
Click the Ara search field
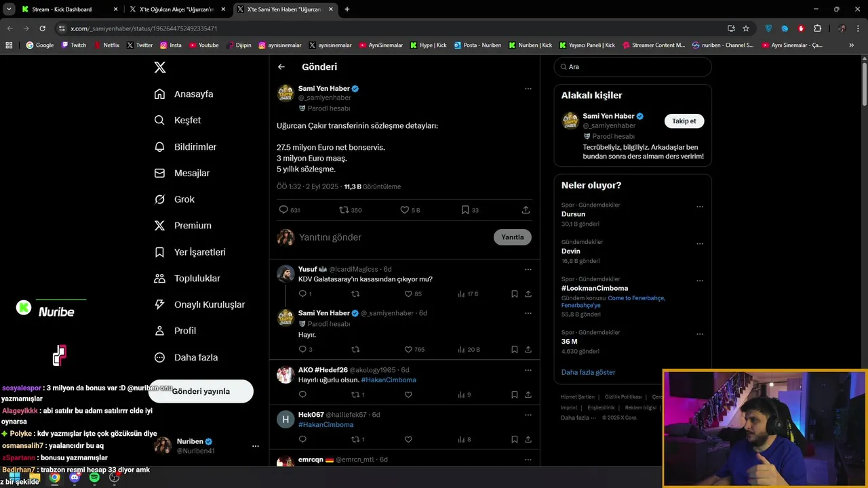tap(633, 67)
